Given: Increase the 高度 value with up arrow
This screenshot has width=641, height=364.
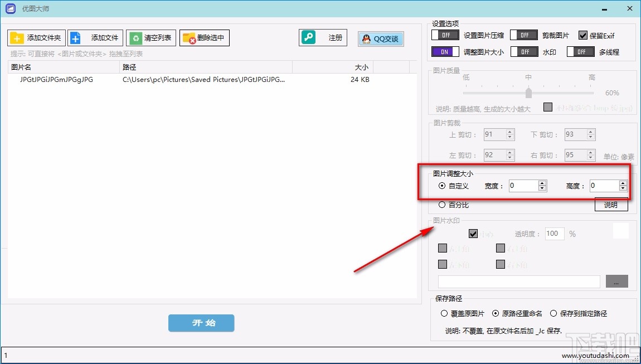Looking at the screenshot, I should [x=623, y=183].
